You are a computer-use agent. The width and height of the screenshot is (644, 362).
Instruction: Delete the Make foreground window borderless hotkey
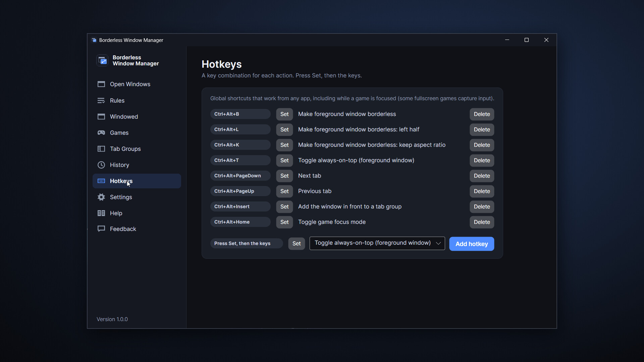pyautogui.click(x=482, y=114)
